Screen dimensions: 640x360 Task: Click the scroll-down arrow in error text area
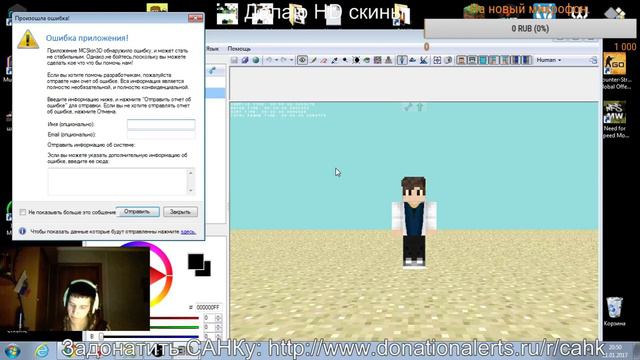191,191
